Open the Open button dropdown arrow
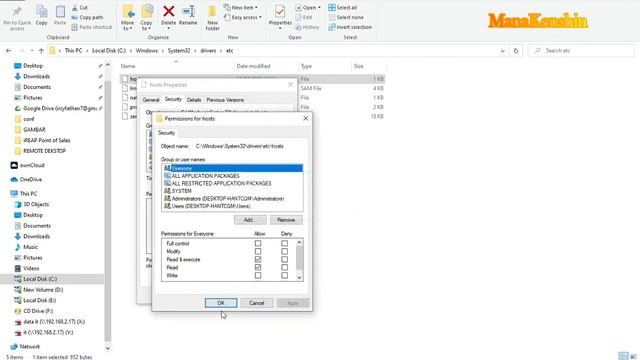Screen dimensions: 640x360 click(x=319, y=8)
